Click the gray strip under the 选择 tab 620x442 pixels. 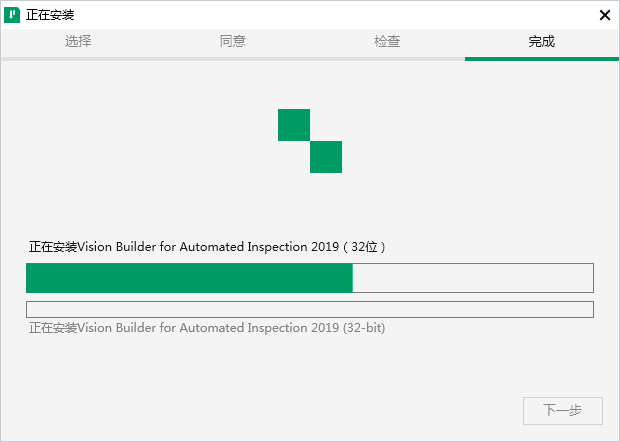78,58
